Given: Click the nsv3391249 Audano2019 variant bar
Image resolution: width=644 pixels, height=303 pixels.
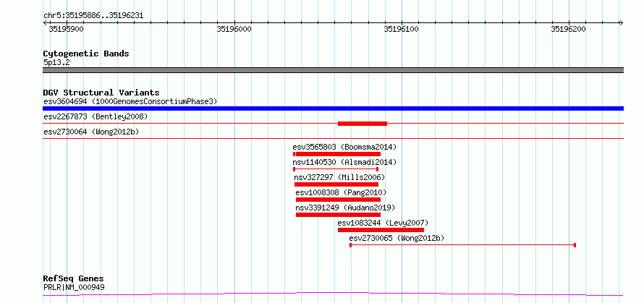Looking at the screenshot, I should 338,215.
